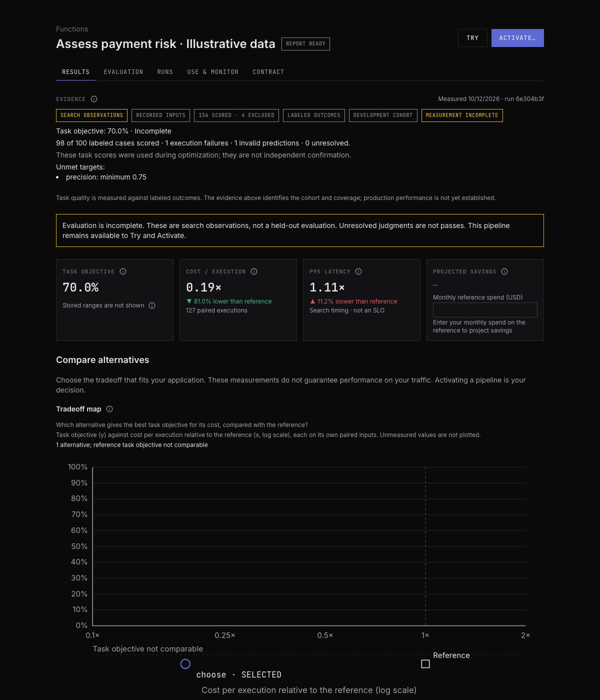
Task: Open the Runs tab
Action: (165, 72)
